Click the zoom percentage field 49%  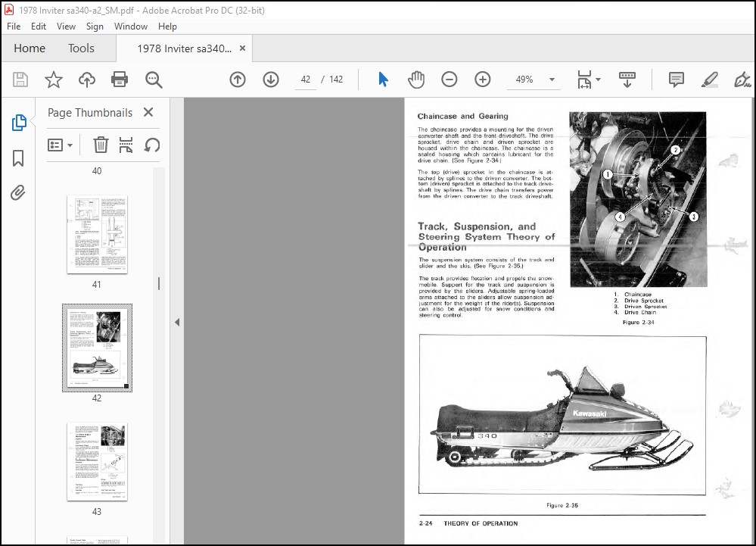524,80
